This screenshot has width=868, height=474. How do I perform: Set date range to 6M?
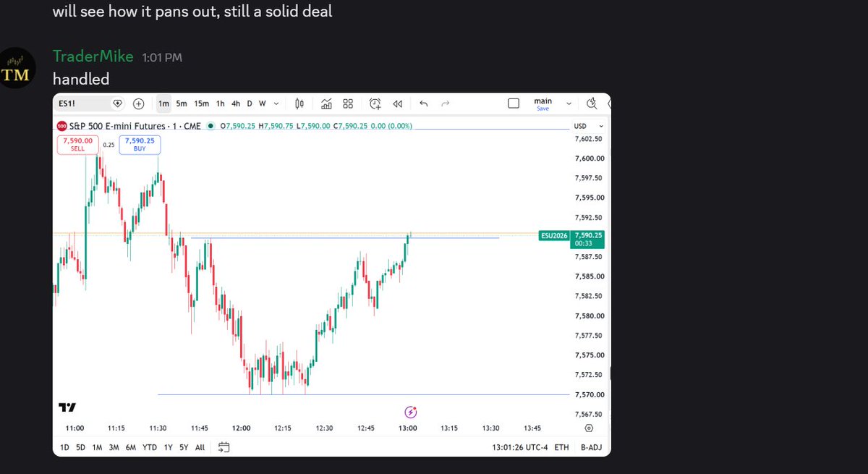point(131,447)
